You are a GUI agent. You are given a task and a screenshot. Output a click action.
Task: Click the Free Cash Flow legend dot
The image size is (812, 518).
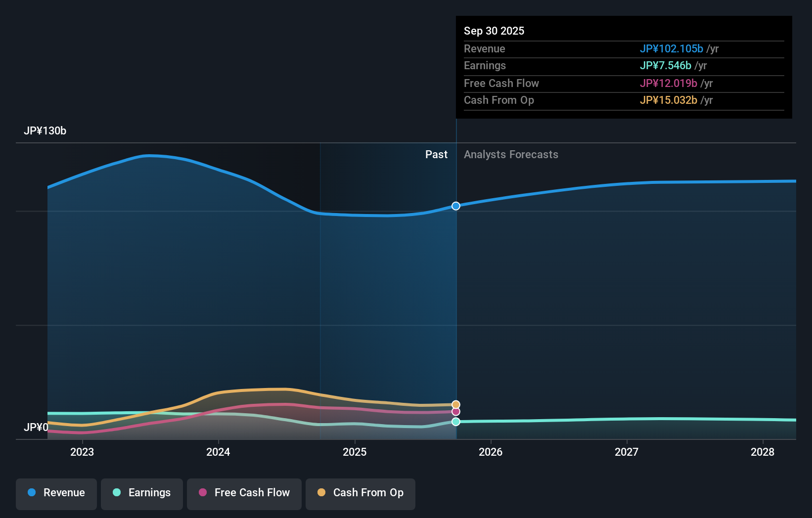pos(202,493)
